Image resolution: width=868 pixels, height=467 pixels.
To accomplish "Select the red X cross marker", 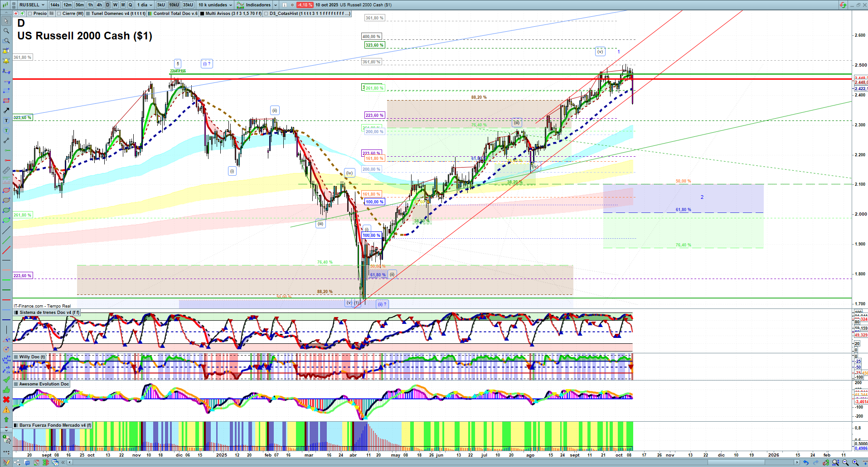I will coord(6,400).
